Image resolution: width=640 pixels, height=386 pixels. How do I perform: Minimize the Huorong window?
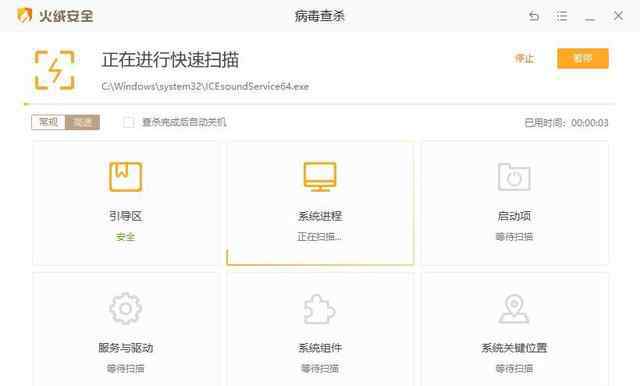point(590,19)
